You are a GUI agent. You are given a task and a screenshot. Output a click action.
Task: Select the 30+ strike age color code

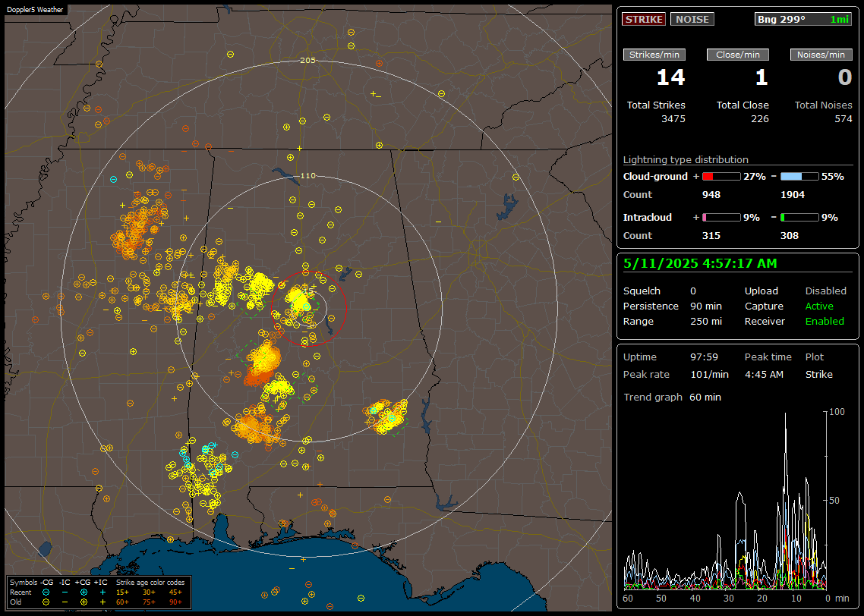pos(149,592)
